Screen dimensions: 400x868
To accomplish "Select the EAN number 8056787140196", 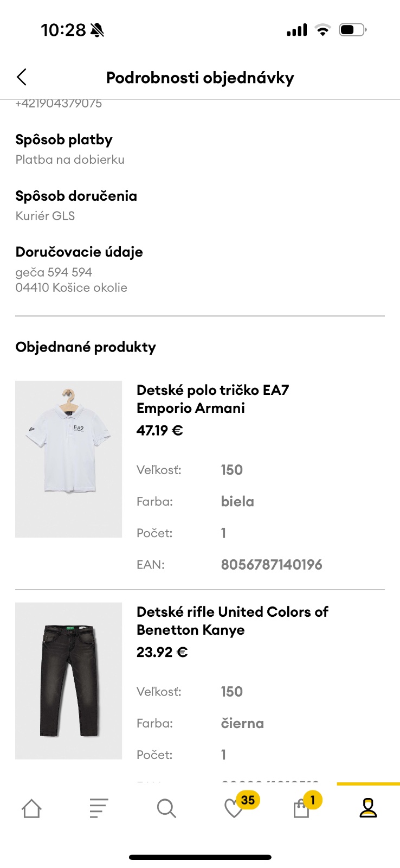I will click(x=272, y=565).
